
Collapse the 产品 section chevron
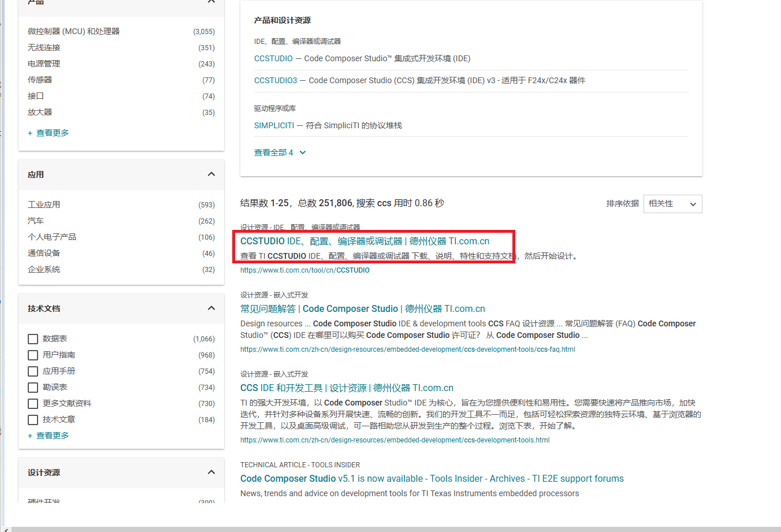point(211,2)
